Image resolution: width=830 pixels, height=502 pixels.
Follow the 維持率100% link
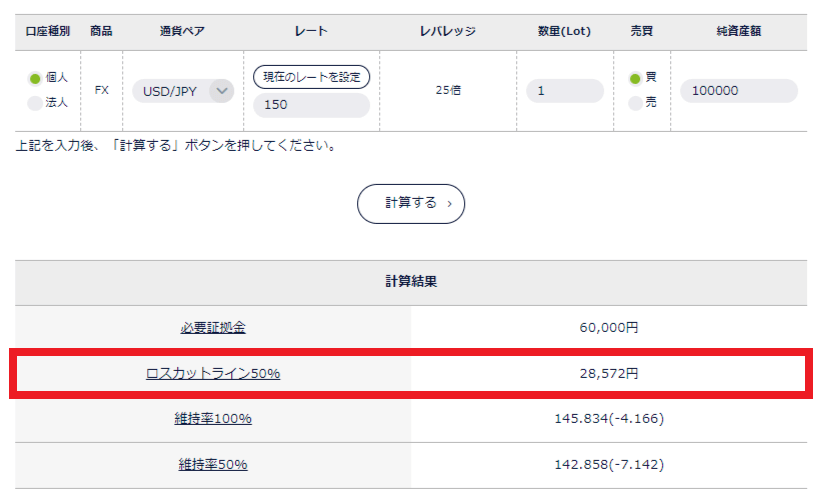pos(213,418)
